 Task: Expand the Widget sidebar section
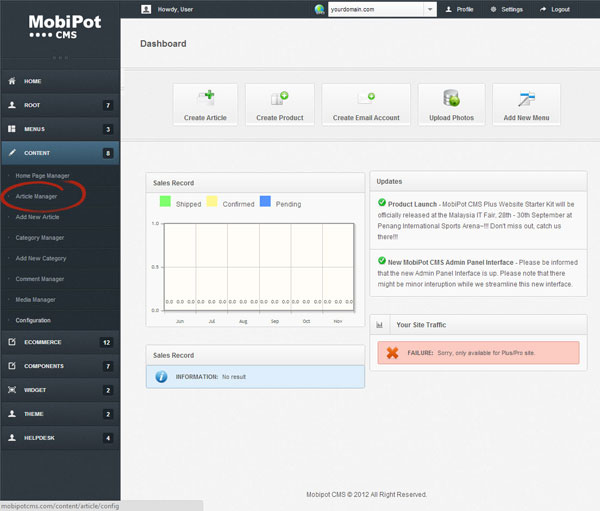click(60, 390)
